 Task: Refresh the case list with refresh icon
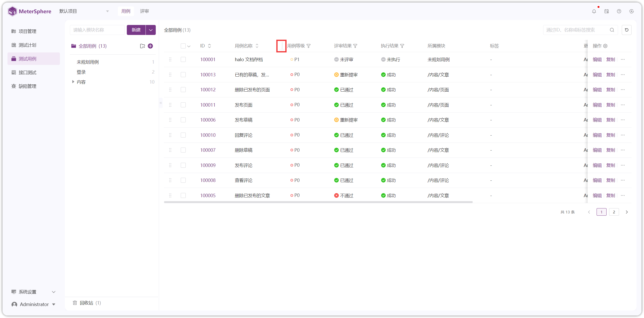coord(627,30)
